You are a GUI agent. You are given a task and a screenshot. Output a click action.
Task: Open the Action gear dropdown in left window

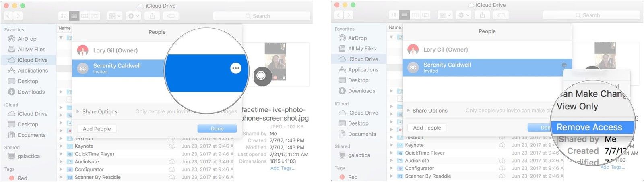click(x=133, y=16)
